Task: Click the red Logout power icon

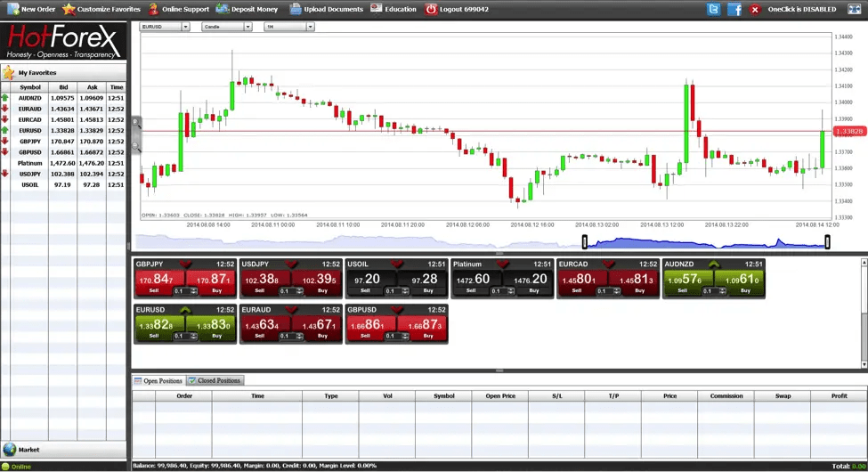Action: point(431,9)
